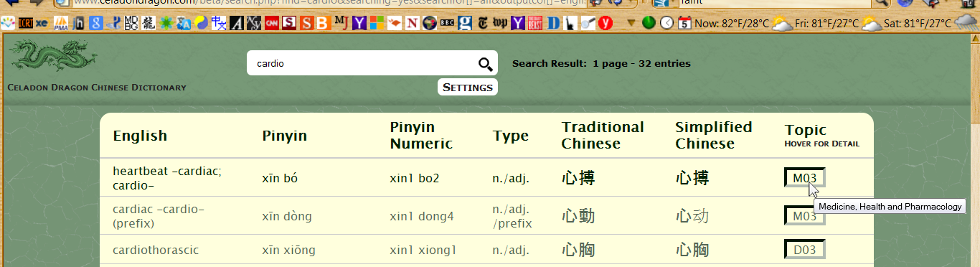Screen dimensions: 980x267
Task: Open the blue 'D' bookmark icon
Action: [x=552, y=23]
